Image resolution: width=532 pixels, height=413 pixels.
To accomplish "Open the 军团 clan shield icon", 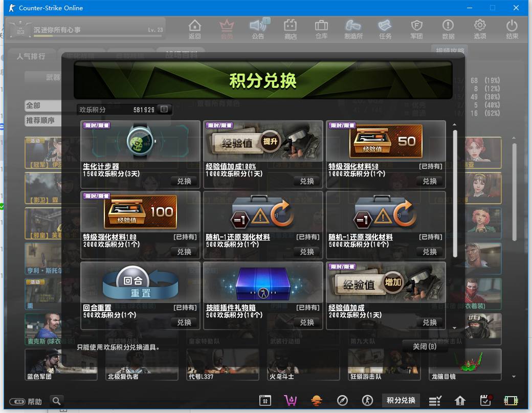I will coord(416,29).
